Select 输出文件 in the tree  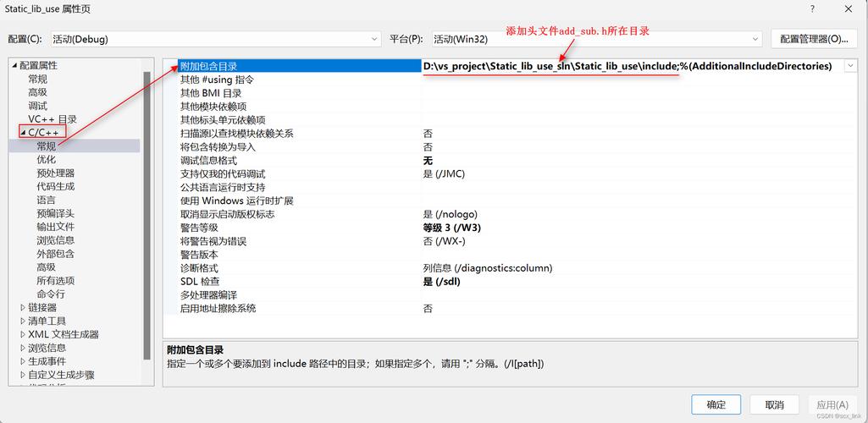(x=55, y=227)
